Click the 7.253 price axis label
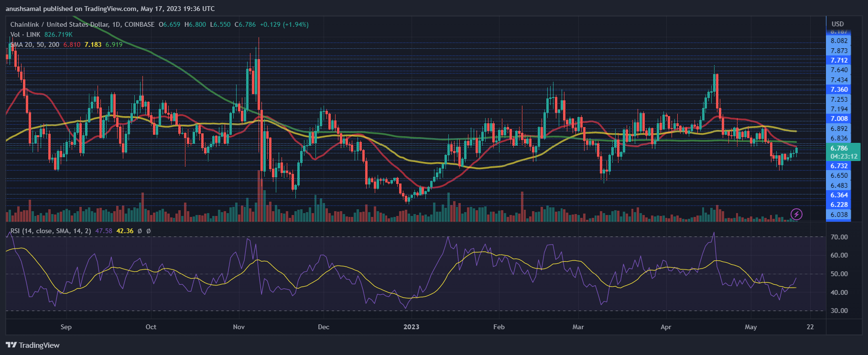 pyautogui.click(x=839, y=99)
